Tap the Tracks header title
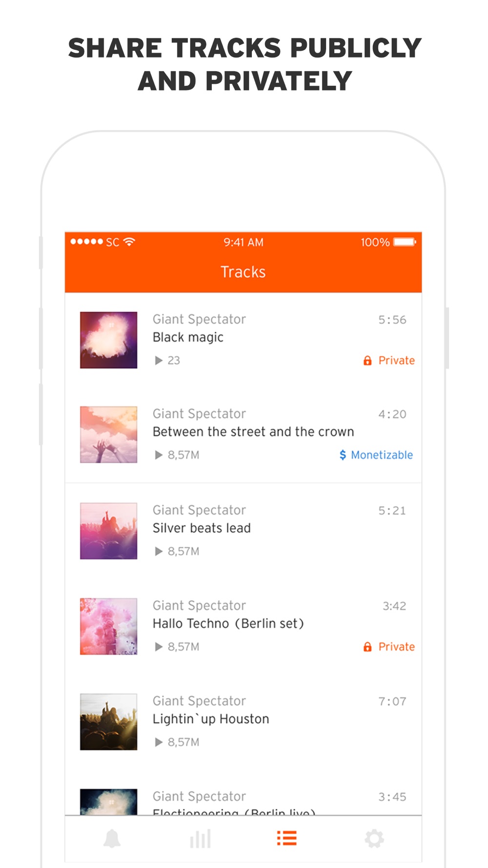The height and width of the screenshot is (868, 488). 243,272
